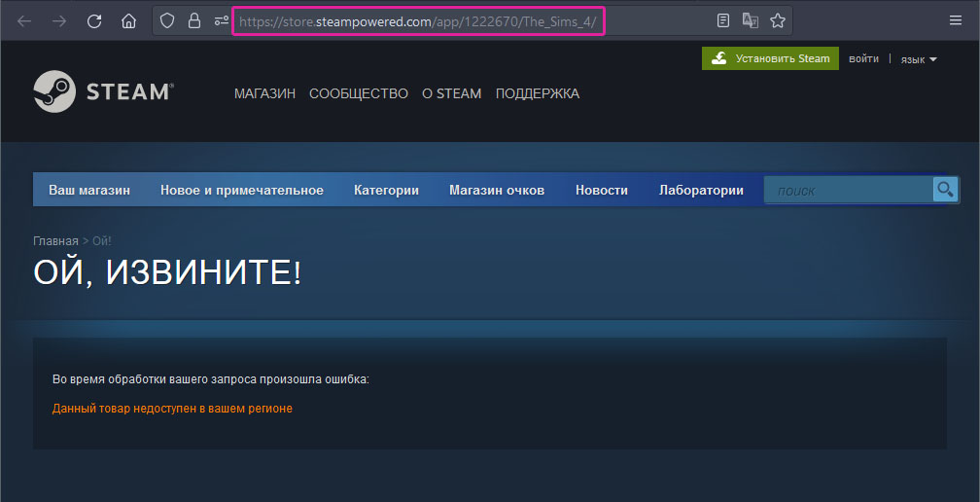Open the browser hamburger menu
The width and height of the screenshot is (980, 502).
955,20
